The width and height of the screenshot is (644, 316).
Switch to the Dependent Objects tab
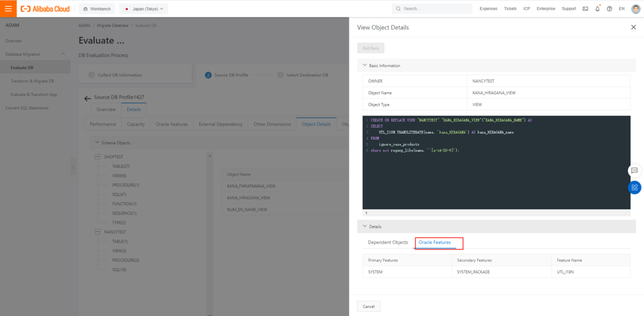(x=388, y=242)
